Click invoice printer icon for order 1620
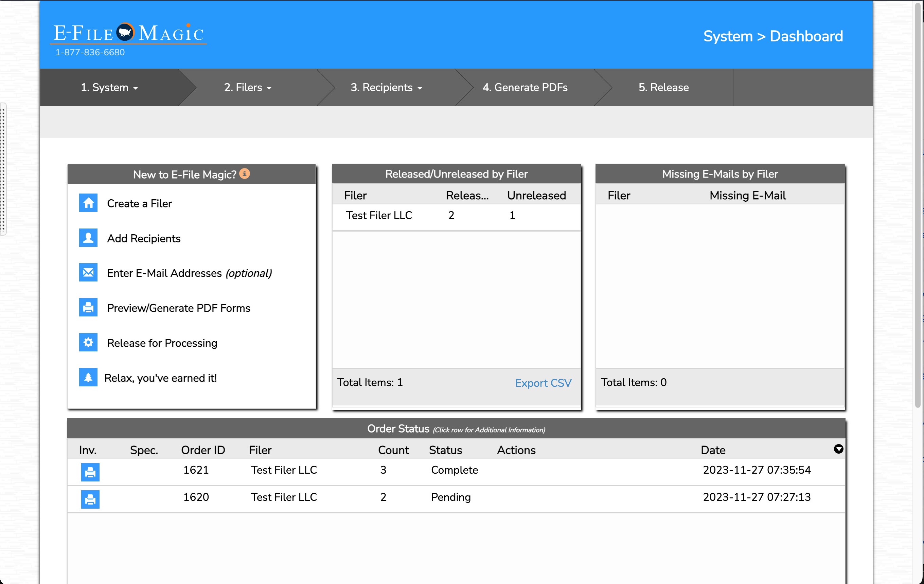The image size is (924, 584). point(90,499)
